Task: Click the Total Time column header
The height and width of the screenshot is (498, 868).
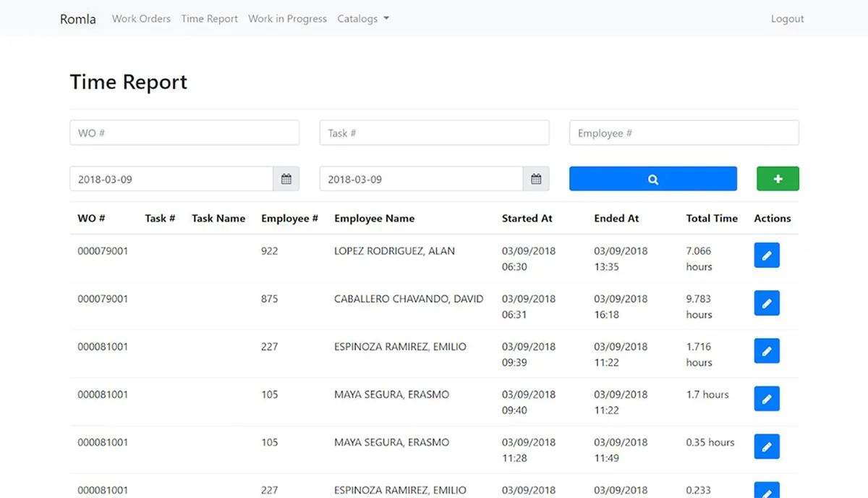Action: pos(712,218)
